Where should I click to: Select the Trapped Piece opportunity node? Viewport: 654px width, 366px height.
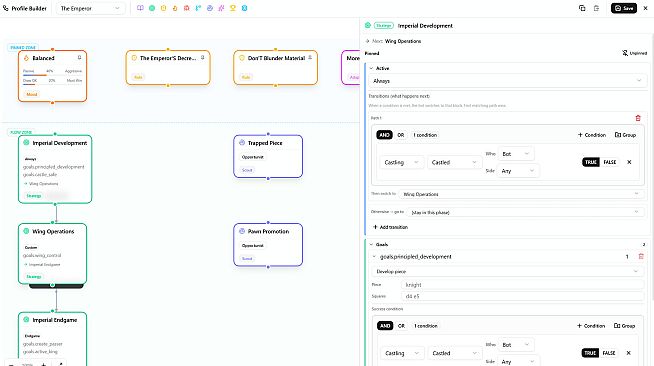[x=268, y=156]
